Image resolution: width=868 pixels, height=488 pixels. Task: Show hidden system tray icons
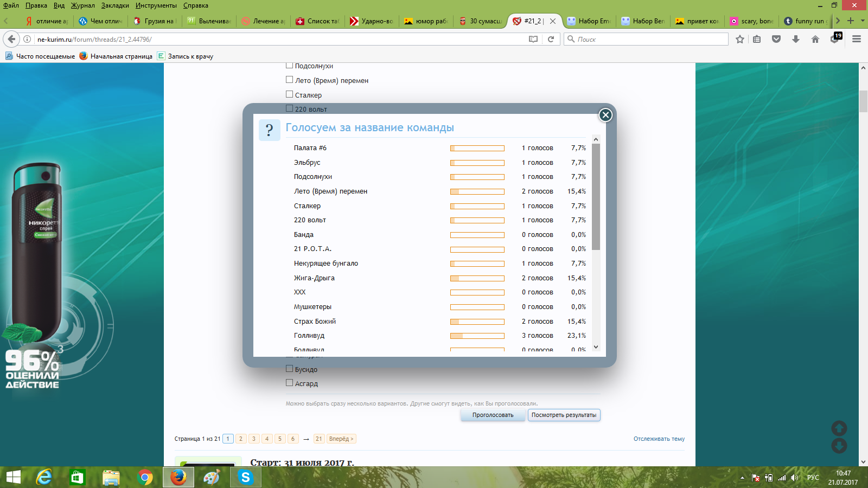pos(742,478)
